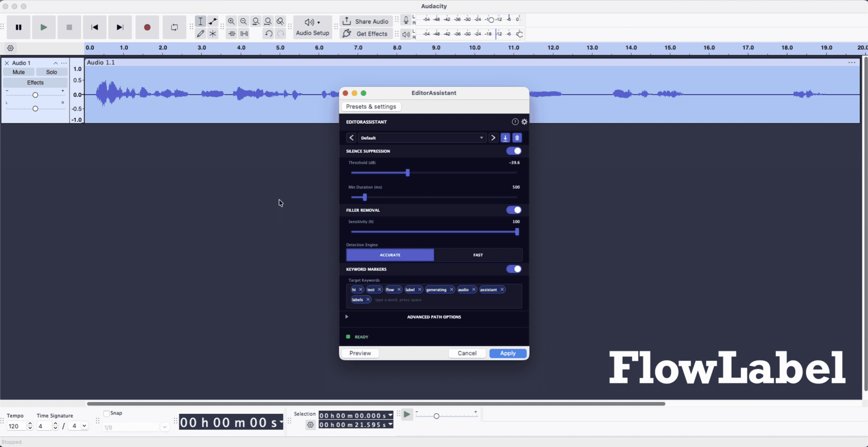Click the Zoom Out magnifier

click(243, 21)
